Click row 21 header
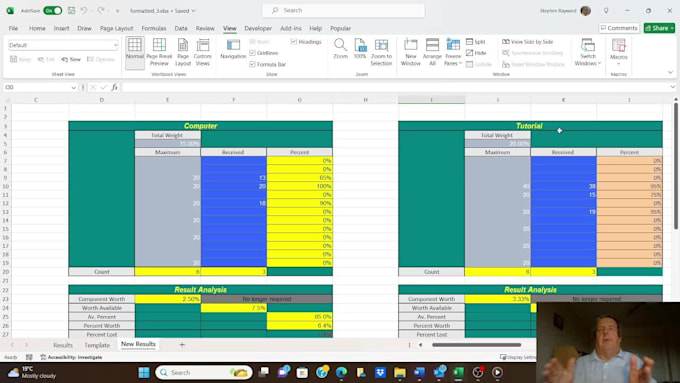680x383 pixels. click(x=6, y=281)
